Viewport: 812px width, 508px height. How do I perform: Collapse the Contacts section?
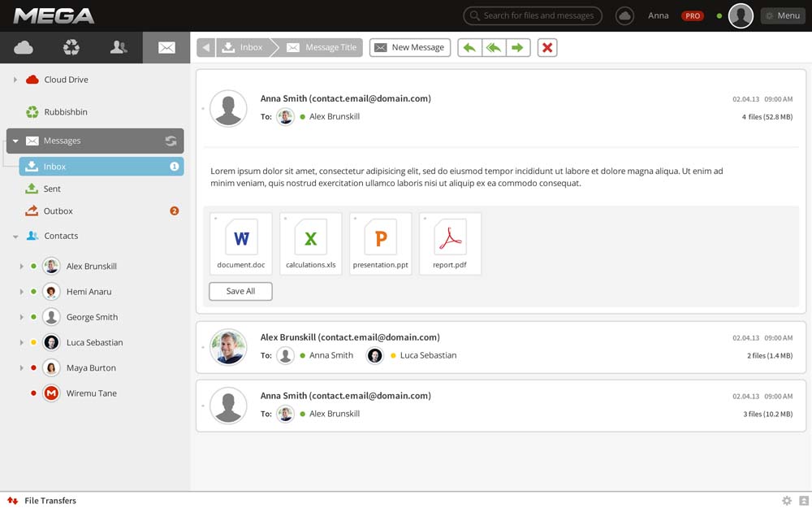(x=15, y=237)
